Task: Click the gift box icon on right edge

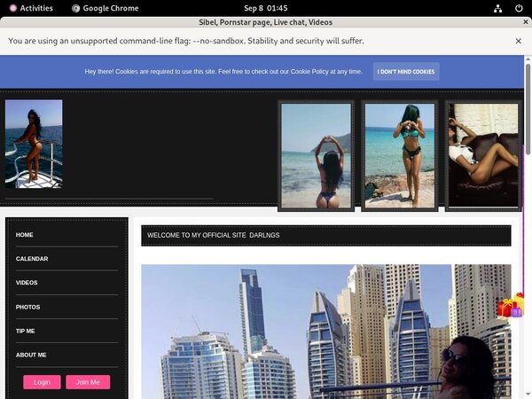Action: (x=511, y=306)
